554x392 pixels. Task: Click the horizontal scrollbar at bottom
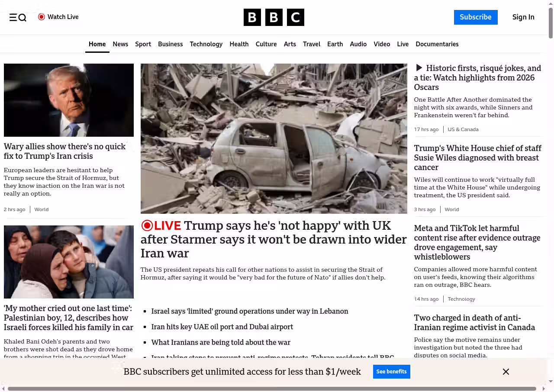pos(272,389)
